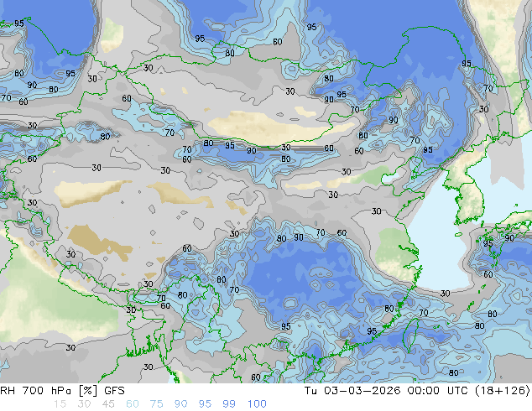The width and height of the screenshot is (532, 411).
Task: Click the "(18+126)" forecast run label
Action: [x=503, y=391]
